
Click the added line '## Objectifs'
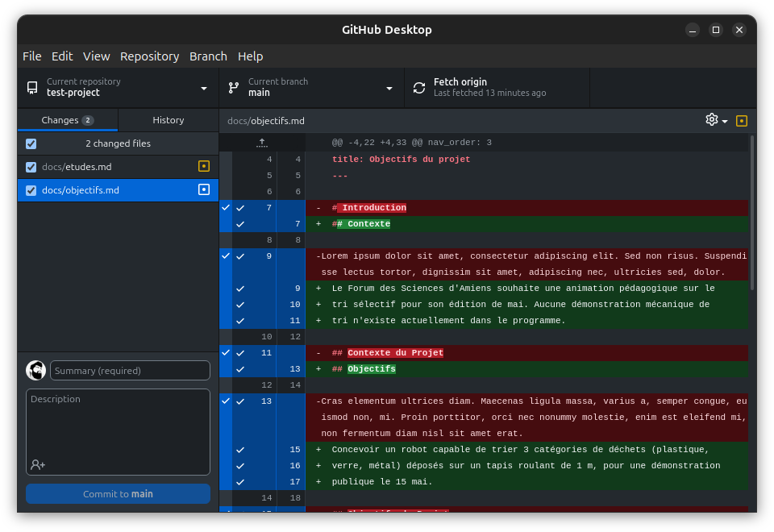coord(526,369)
